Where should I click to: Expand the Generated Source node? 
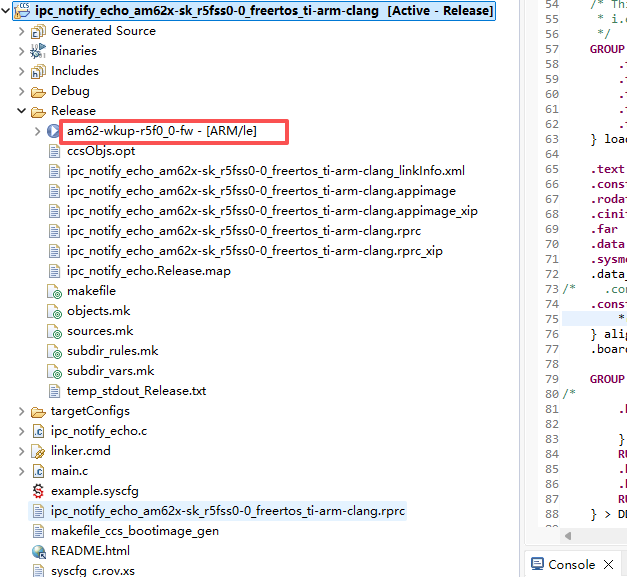[22, 31]
